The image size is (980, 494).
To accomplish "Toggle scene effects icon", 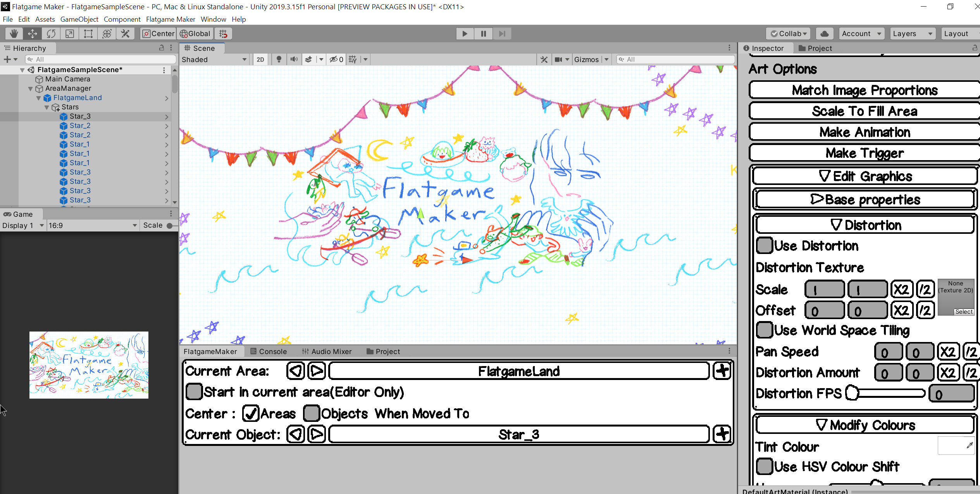I will point(308,59).
